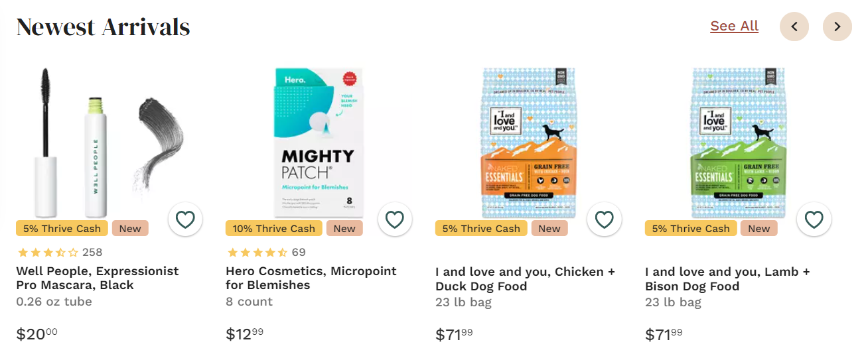This screenshot has height=358, width=868.
Task: Open the green Naked Essentials dog food image
Action: [739, 143]
